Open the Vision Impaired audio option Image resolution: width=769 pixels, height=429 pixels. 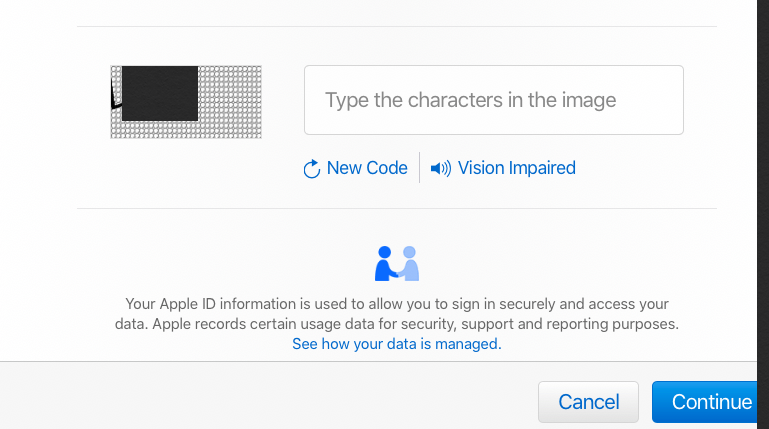click(503, 168)
